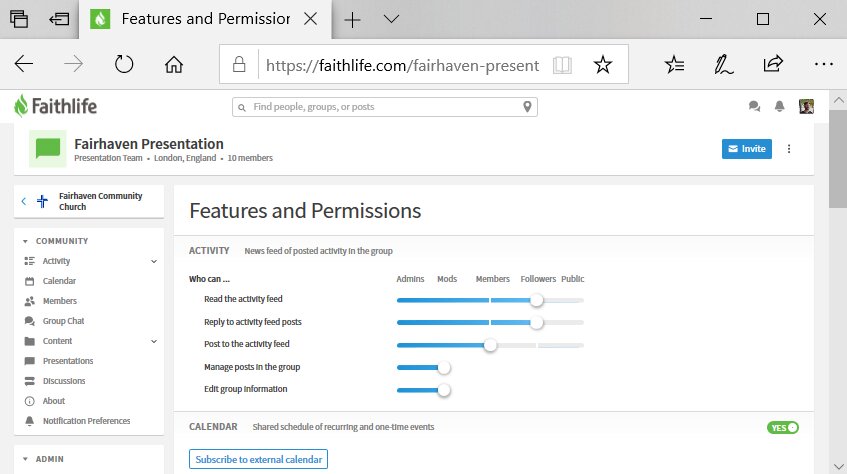Image resolution: width=847 pixels, height=474 pixels.
Task: Open the user profile avatar
Action: pyautogui.click(x=806, y=106)
